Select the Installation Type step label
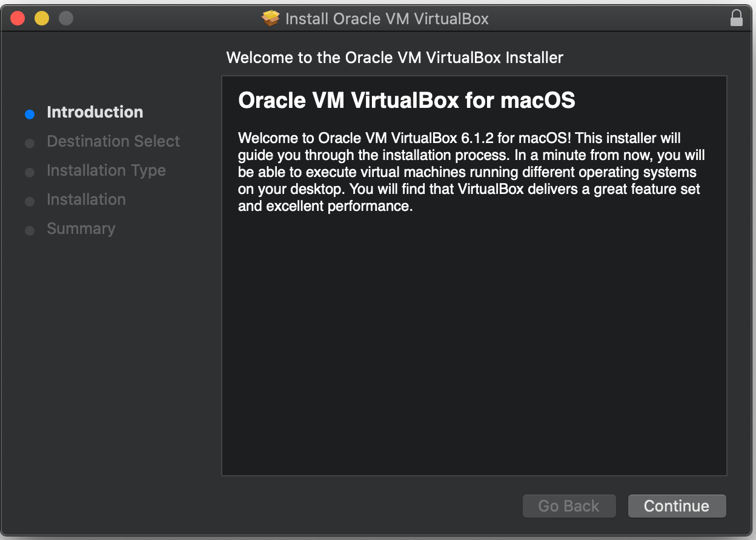 coord(106,170)
